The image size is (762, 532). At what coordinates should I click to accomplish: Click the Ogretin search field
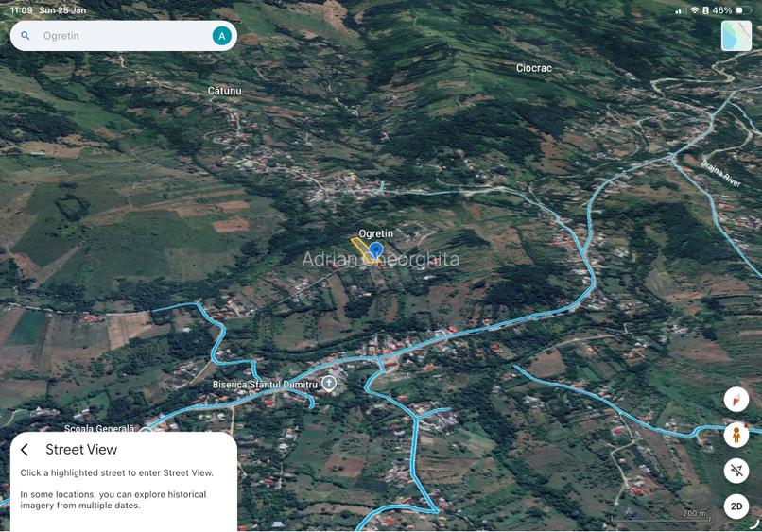pyautogui.click(x=124, y=36)
